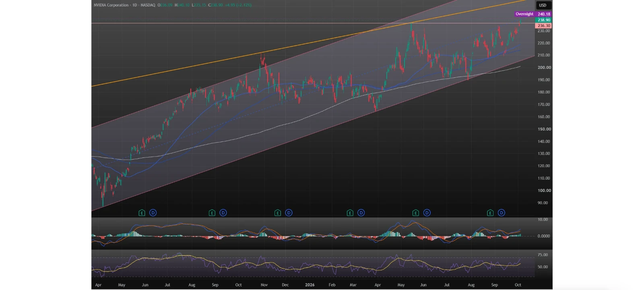This screenshot has width=644, height=290.
Task: Click the 2026 year label on time axis
Action: 310,285
